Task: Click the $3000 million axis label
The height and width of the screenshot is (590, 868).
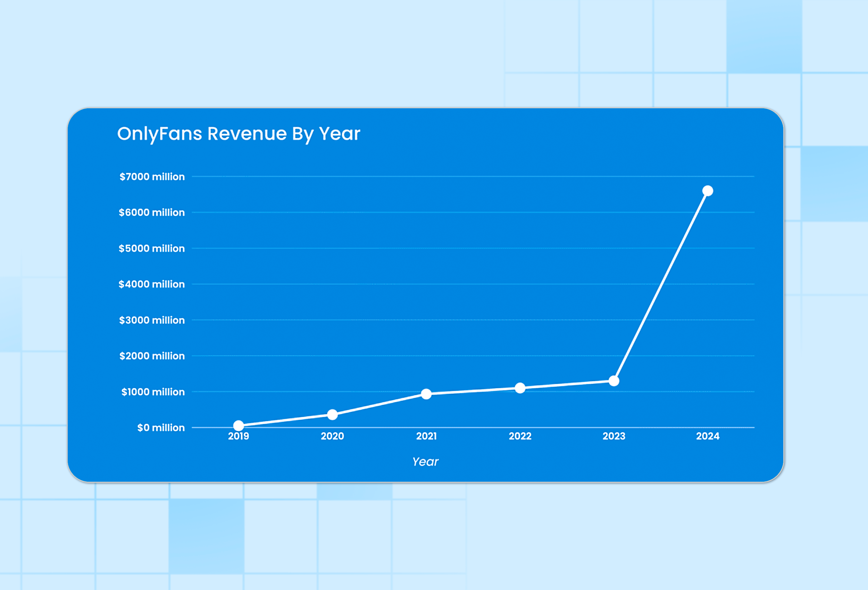Action: (x=152, y=320)
